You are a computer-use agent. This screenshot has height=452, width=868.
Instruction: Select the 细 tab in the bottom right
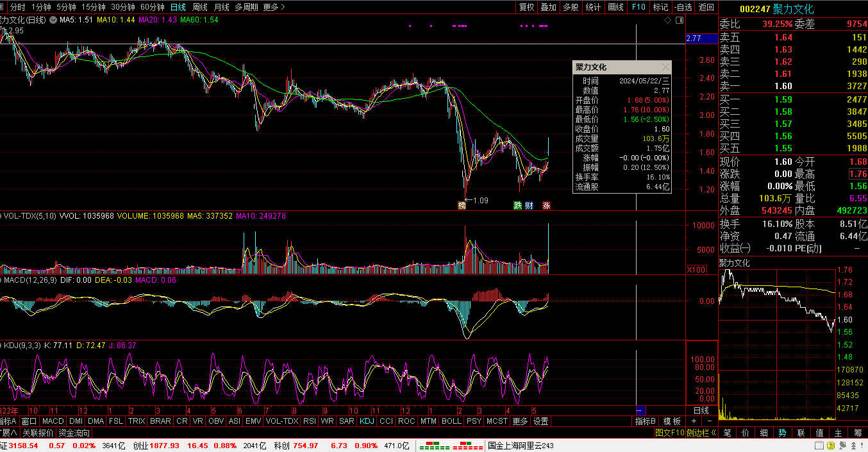(x=764, y=433)
